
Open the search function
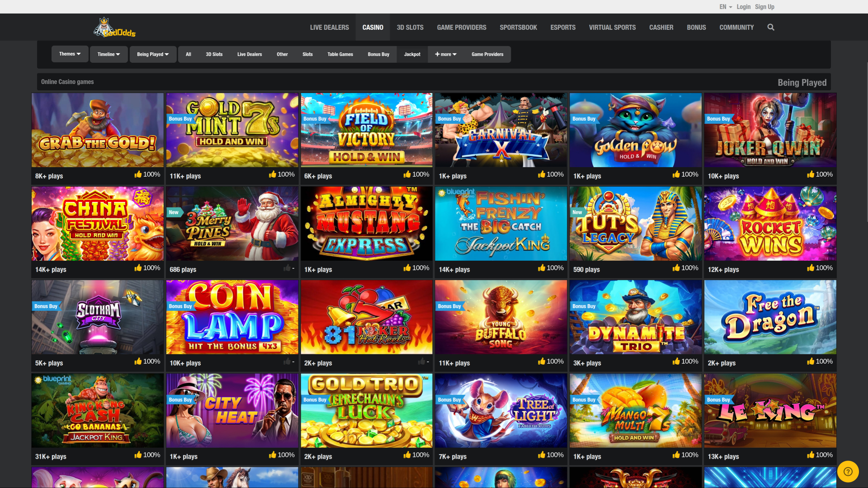(x=771, y=27)
